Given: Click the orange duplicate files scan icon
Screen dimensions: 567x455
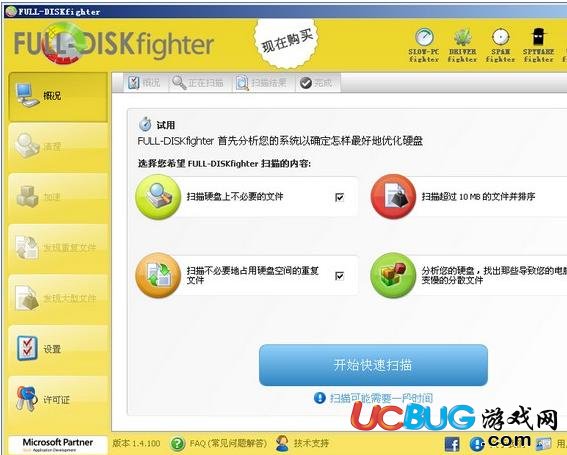Looking at the screenshot, I should (x=158, y=275).
